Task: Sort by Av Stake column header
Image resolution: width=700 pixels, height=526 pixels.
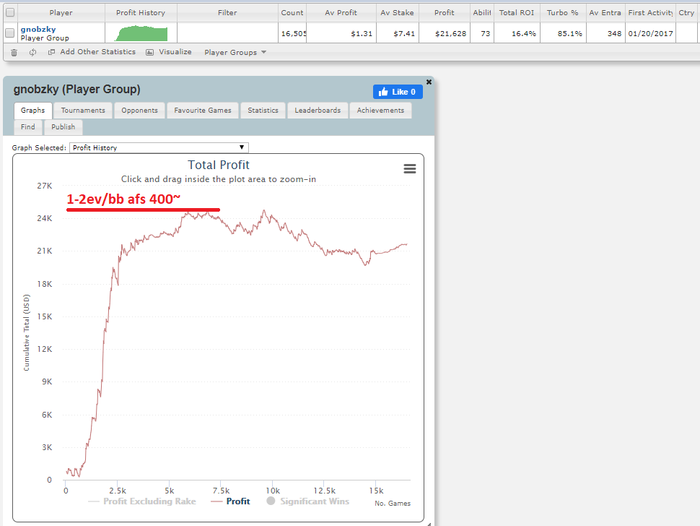Action: (397, 13)
